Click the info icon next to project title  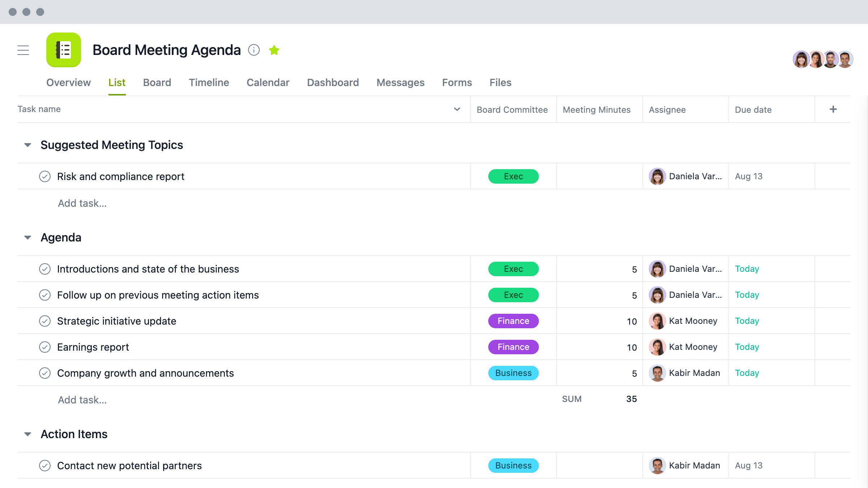coord(253,50)
